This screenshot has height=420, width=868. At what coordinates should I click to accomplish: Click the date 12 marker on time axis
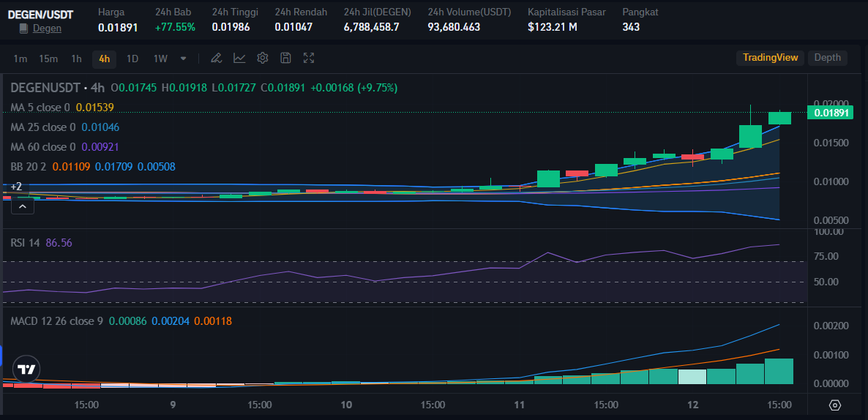692,405
